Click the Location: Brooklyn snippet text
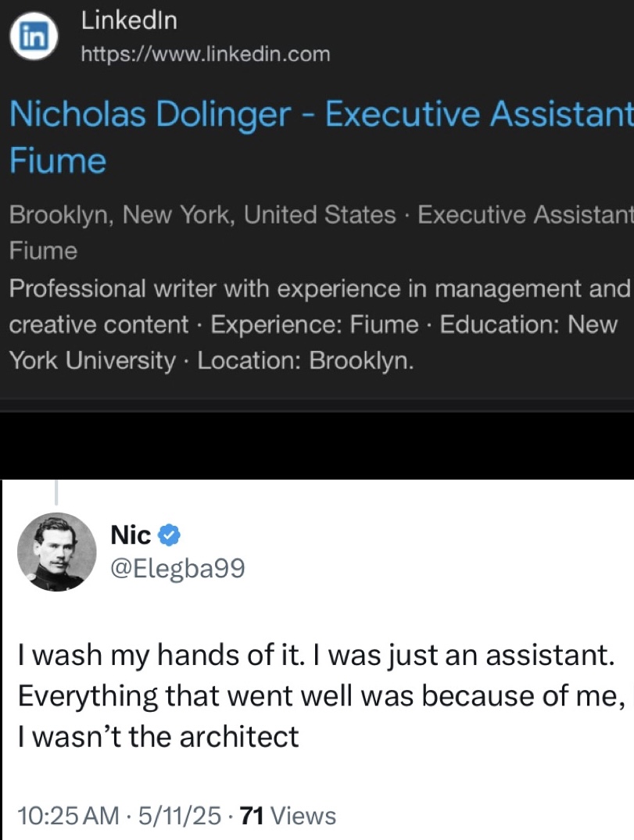 coord(306,361)
